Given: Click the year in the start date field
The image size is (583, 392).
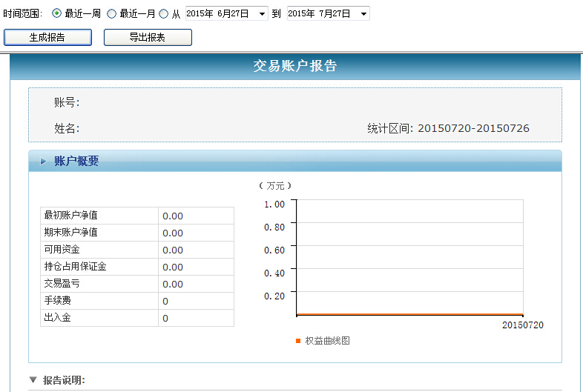Looking at the screenshot, I should point(199,14).
